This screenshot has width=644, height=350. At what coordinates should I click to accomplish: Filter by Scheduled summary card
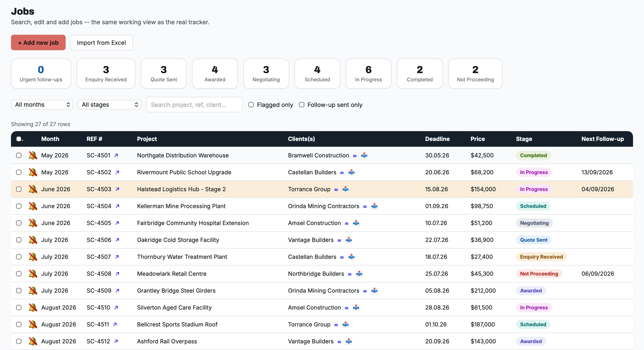[317, 73]
